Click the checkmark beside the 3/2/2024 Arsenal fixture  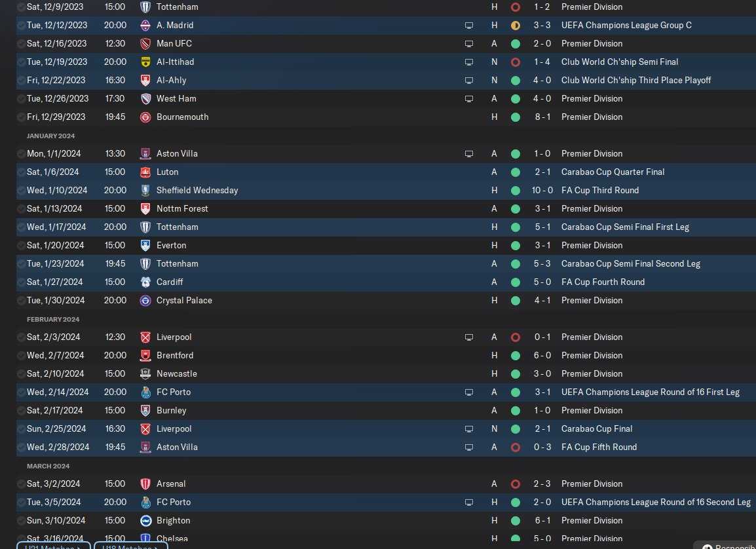click(22, 484)
